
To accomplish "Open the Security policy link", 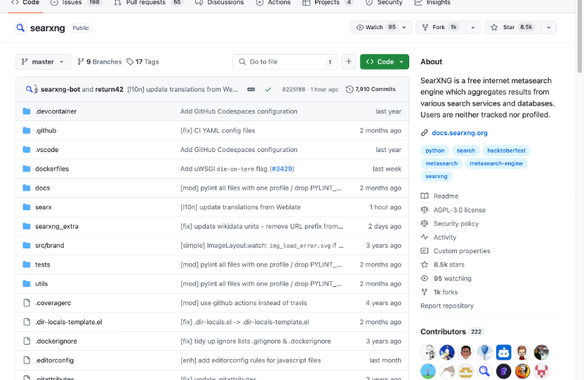I will 450,224.
